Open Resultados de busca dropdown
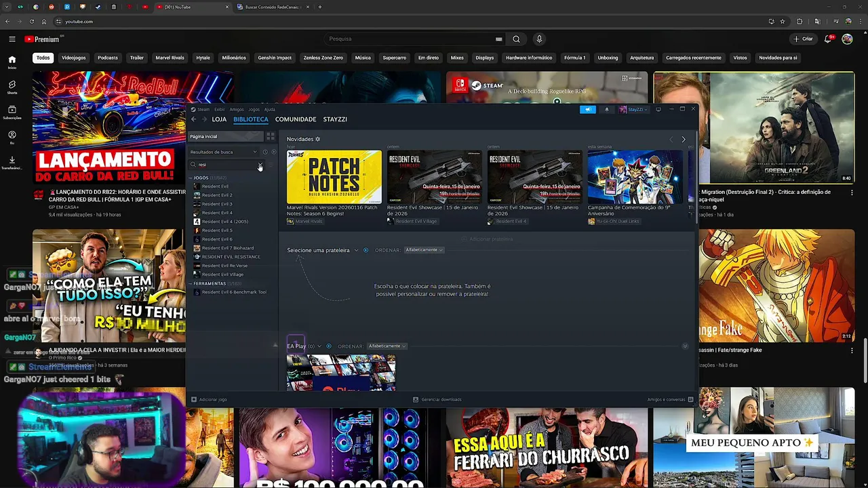The height and width of the screenshot is (488, 868). [224, 152]
